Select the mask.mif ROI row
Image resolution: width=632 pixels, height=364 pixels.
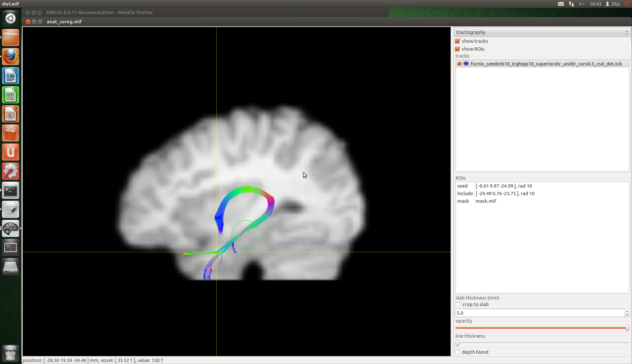tap(486, 201)
